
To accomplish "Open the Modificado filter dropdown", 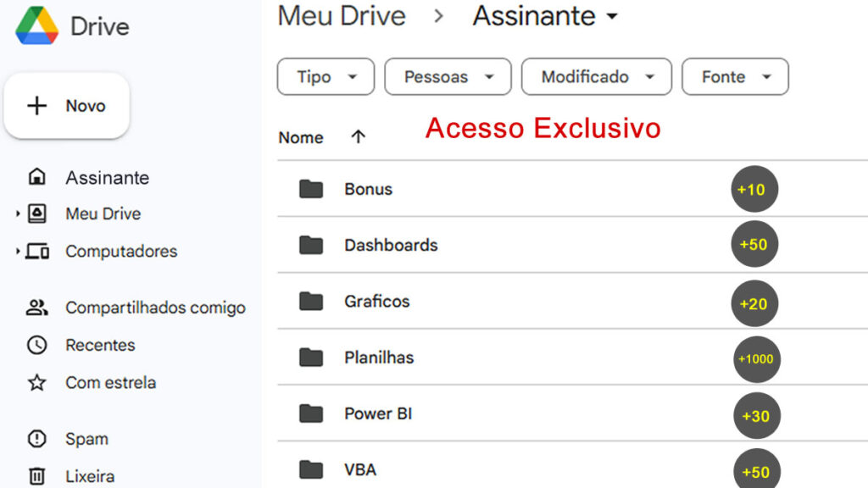I will pyautogui.click(x=596, y=76).
